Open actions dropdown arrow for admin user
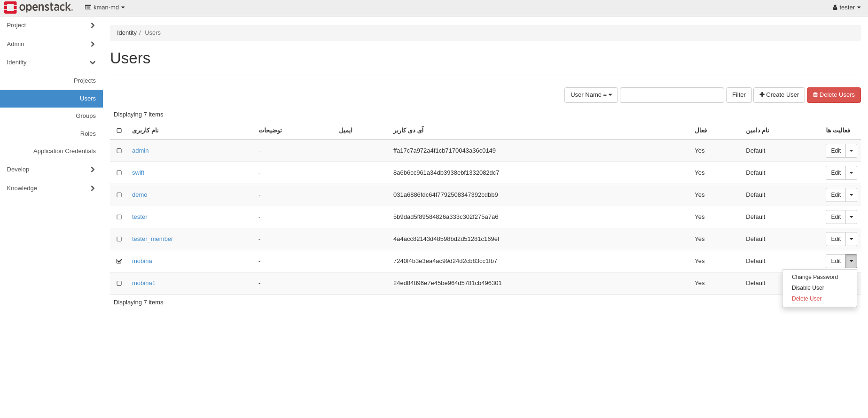This screenshot has height=418, width=868. [x=851, y=151]
